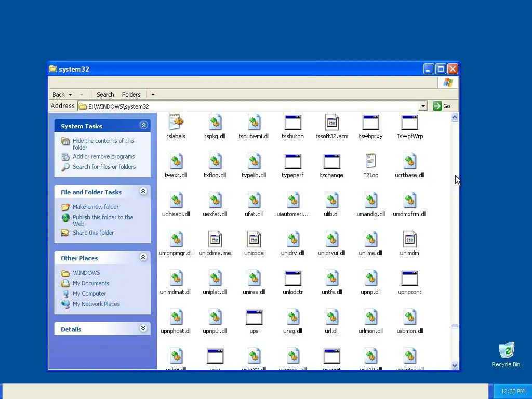
Task: Select the file name typelib.dll
Action: coord(254,175)
